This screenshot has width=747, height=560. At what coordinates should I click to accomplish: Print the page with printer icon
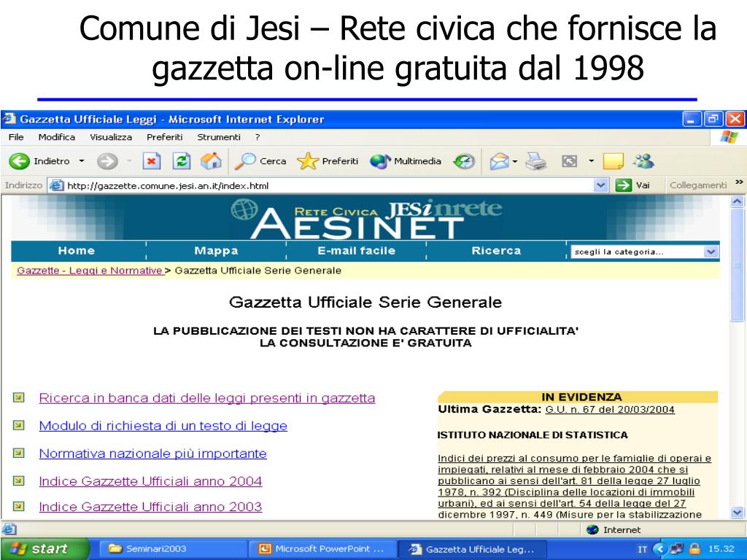pyautogui.click(x=536, y=161)
